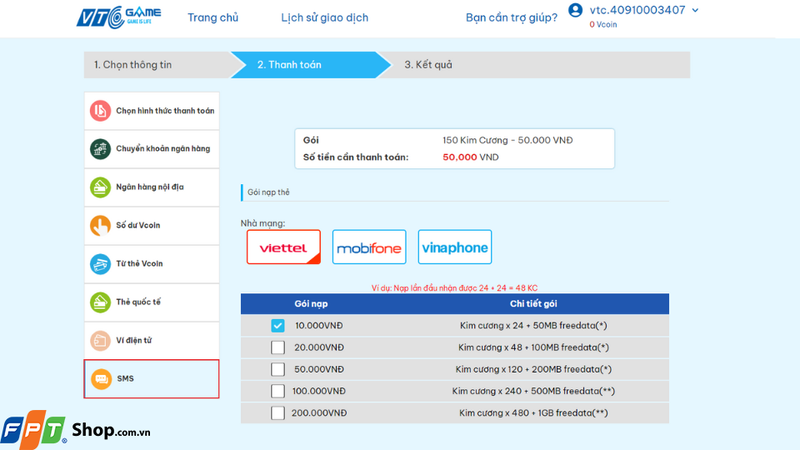Uncheck the 10.000VNĐ package checkbox

[278, 326]
